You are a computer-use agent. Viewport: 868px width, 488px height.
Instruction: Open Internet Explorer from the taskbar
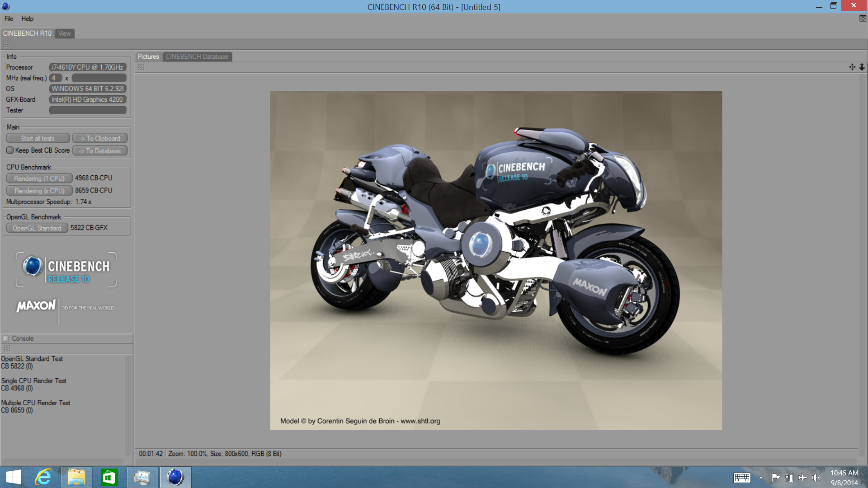tap(43, 477)
